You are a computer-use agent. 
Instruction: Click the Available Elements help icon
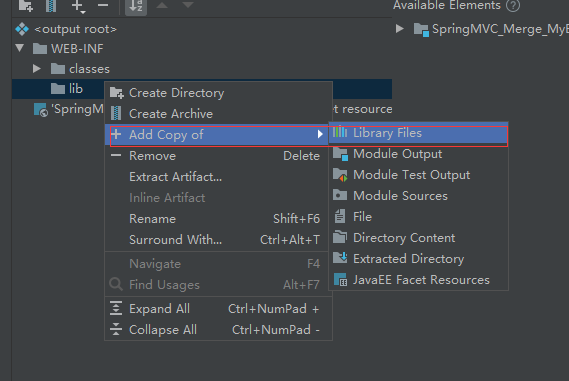(513, 5)
